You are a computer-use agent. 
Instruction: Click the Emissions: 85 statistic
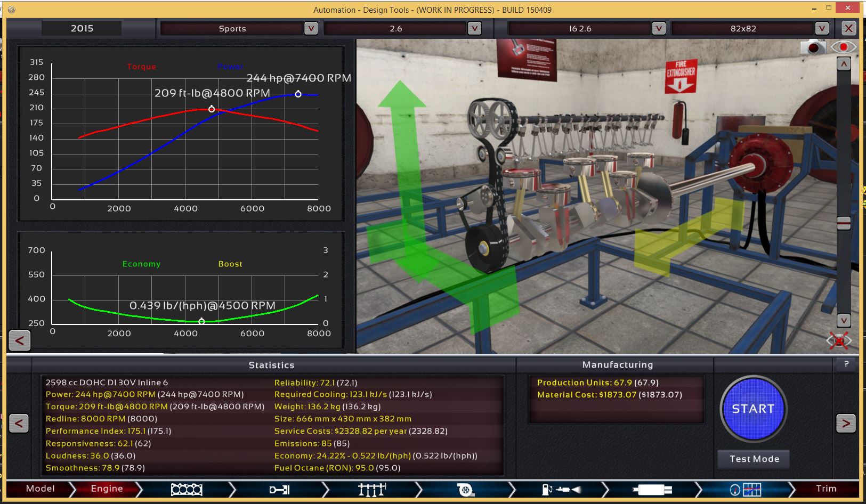(x=312, y=443)
